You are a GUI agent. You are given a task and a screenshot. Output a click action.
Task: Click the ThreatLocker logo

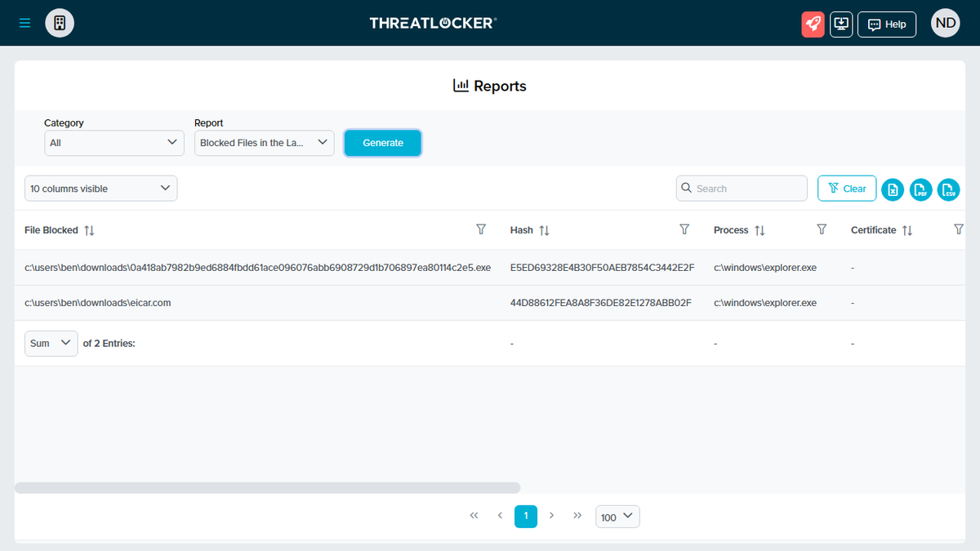point(433,23)
